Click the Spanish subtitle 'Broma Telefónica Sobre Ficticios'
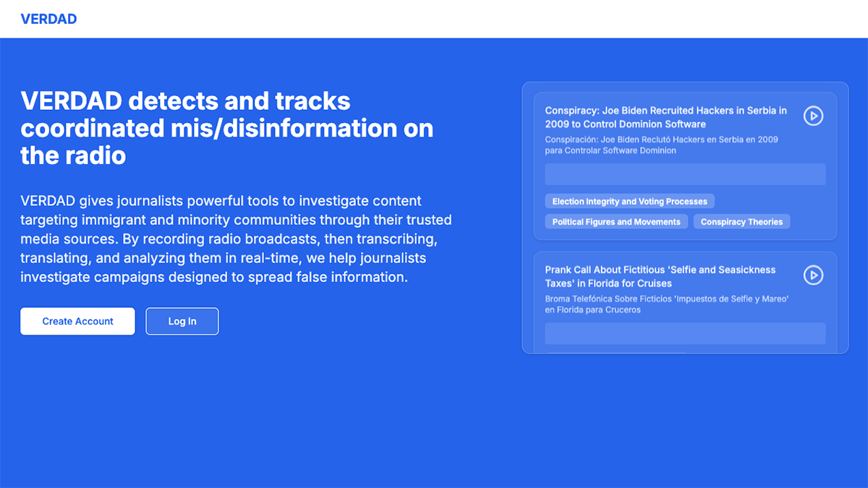The height and width of the screenshot is (488, 868). (x=665, y=304)
